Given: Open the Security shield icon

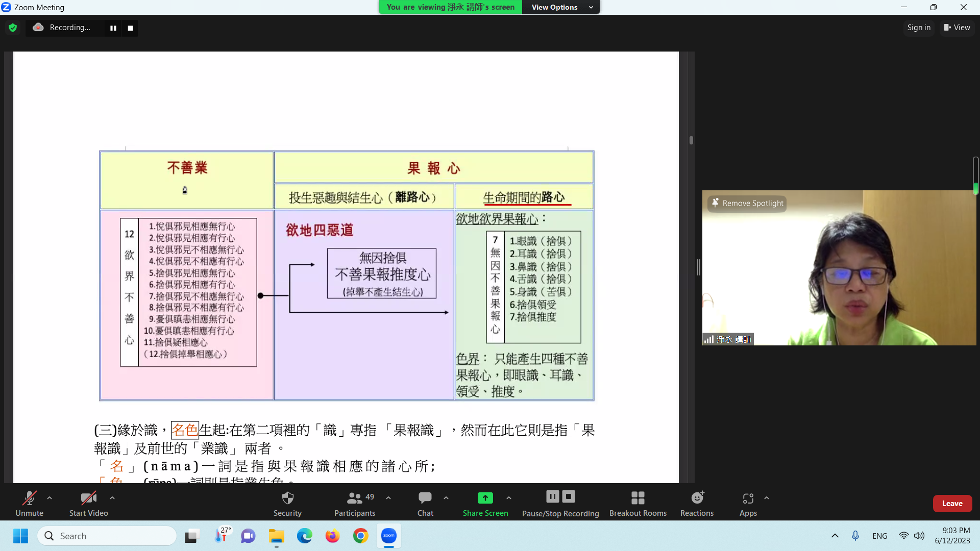Looking at the screenshot, I should [287, 498].
